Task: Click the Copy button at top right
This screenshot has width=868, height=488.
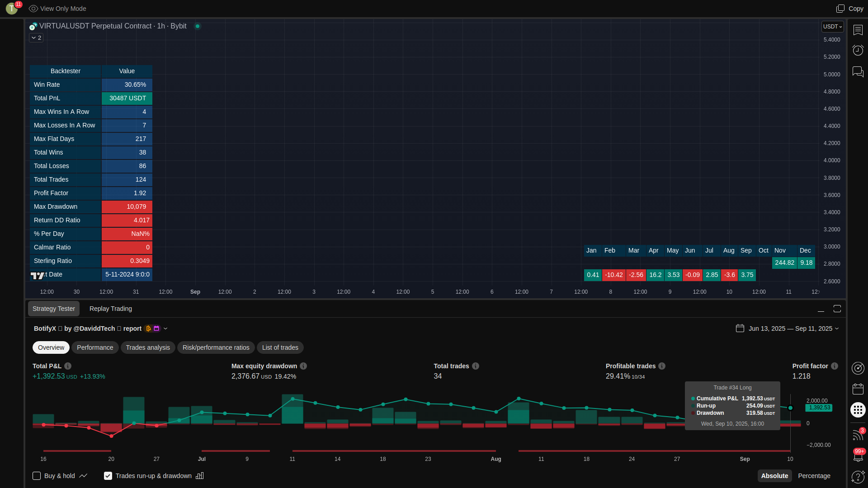Action: [x=850, y=9]
